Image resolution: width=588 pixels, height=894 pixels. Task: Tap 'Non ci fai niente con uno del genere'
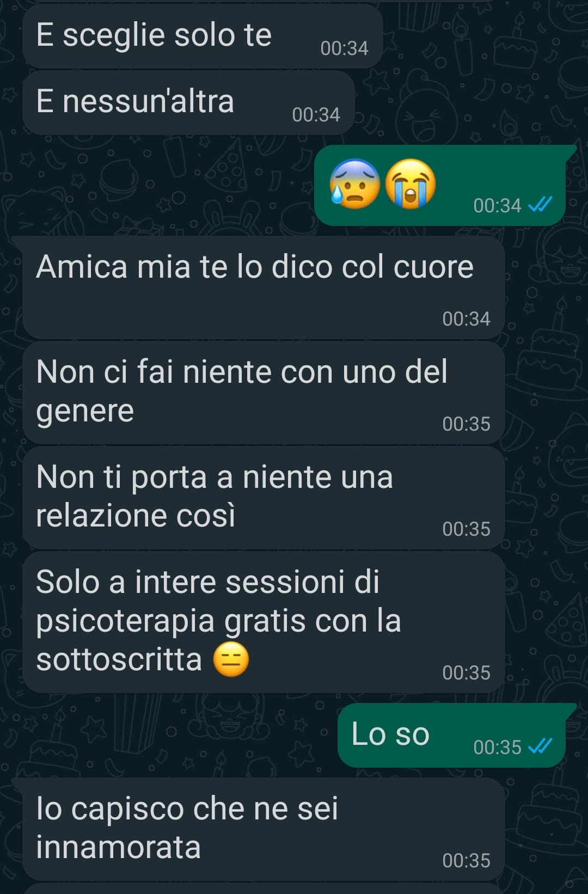(264, 393)
